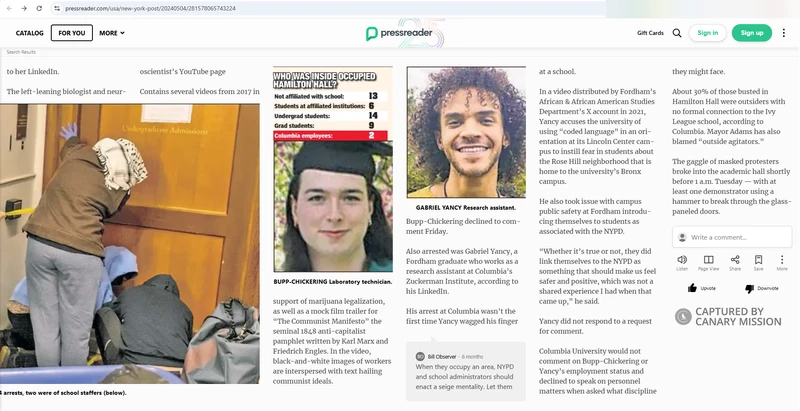
Task: Click the Students at affiliated institutions row
Action: (x=330, y=106)
